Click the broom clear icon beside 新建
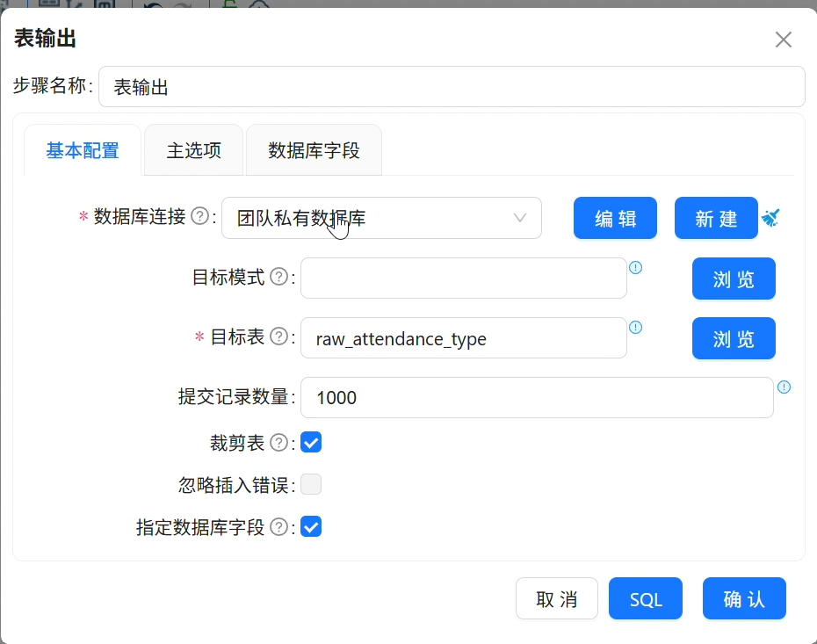Image resolution: width=817 pixels, height=644 pixels. pos(770,218)
